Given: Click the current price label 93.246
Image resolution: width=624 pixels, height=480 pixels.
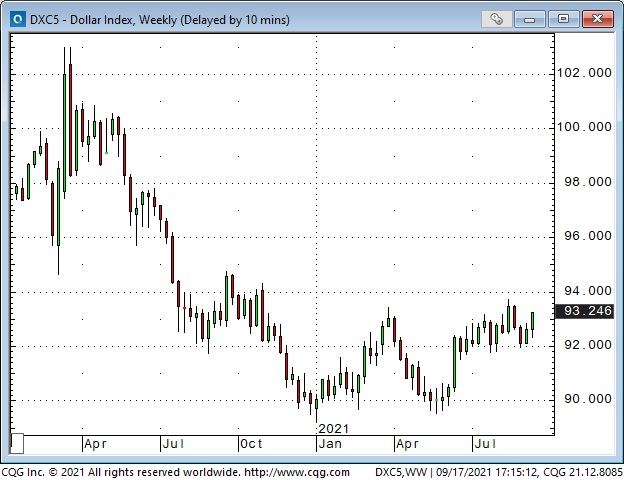Looking at the screenshot, I should (x=585, y=310).
